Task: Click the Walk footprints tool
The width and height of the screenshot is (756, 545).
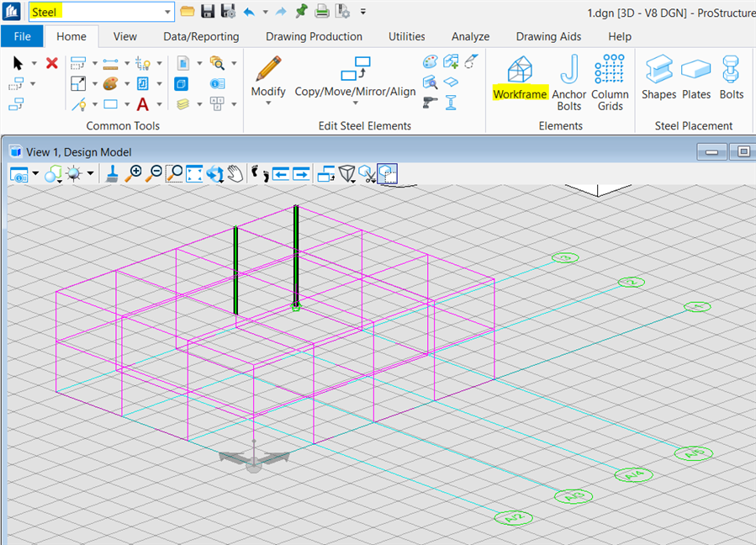Action: [261, 173]
